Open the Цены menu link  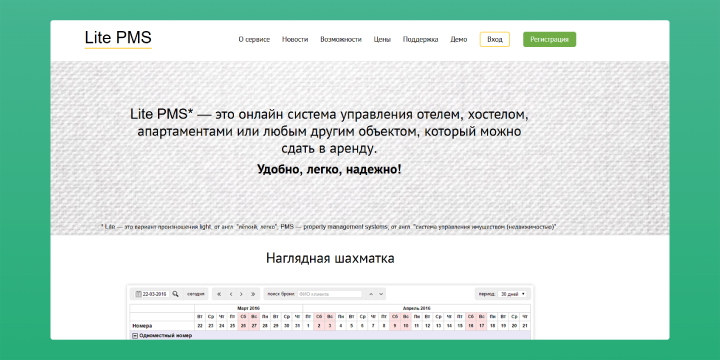[382, 39]
